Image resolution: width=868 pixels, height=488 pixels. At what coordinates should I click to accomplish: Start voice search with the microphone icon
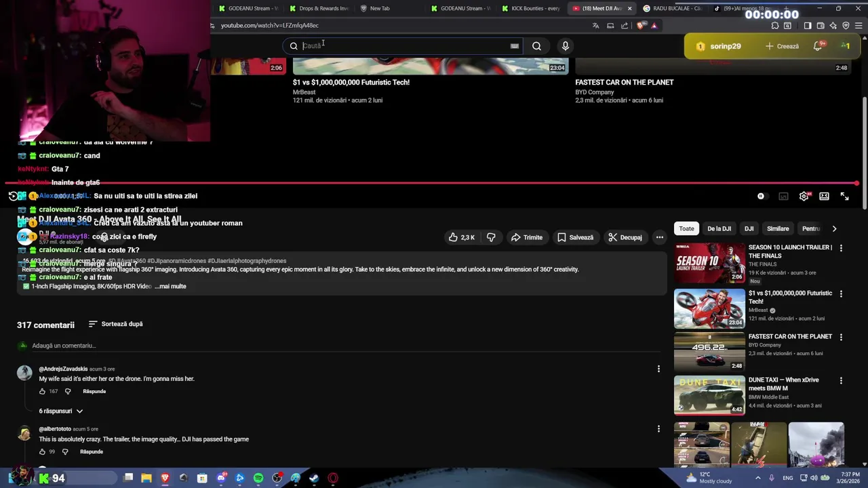click(566, 46)
